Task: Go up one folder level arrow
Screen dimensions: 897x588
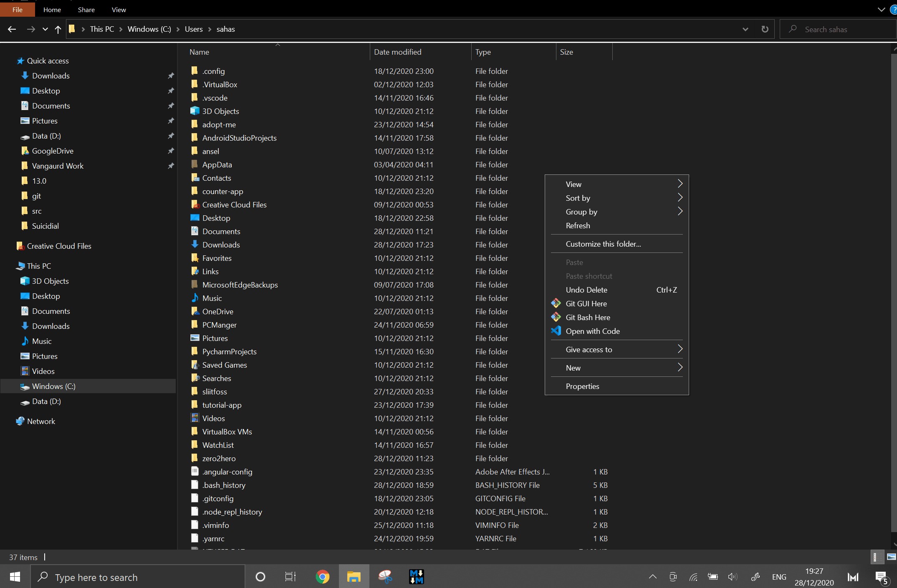Action: (58, 29)
